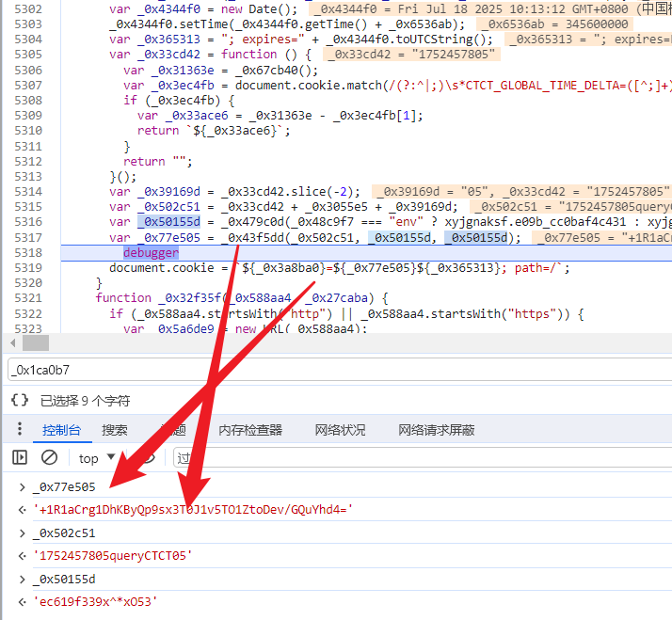Click the _0x43f5dd call on line 5317
Screen dimensions: 672x620
pyautogui.click(x=371, y=237)
